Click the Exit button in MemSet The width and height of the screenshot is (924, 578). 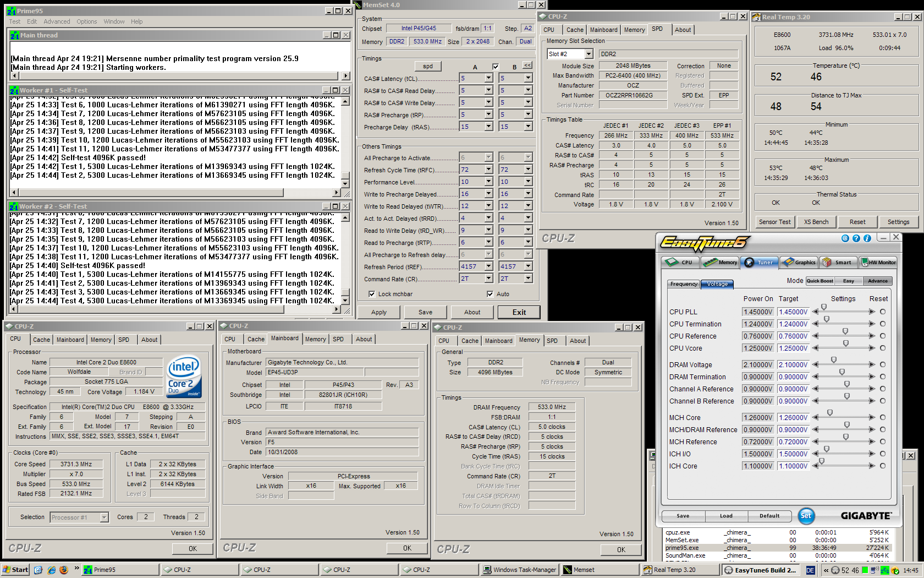coord(519,312)
